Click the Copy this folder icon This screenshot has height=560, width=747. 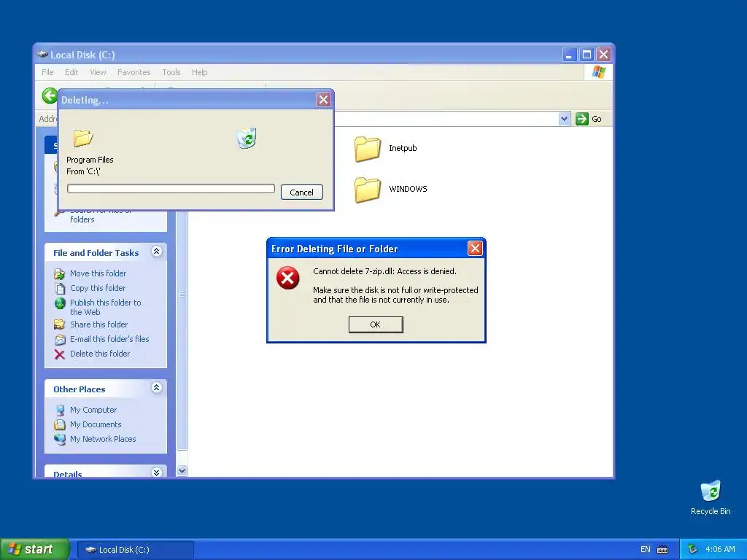click(60, 289)
